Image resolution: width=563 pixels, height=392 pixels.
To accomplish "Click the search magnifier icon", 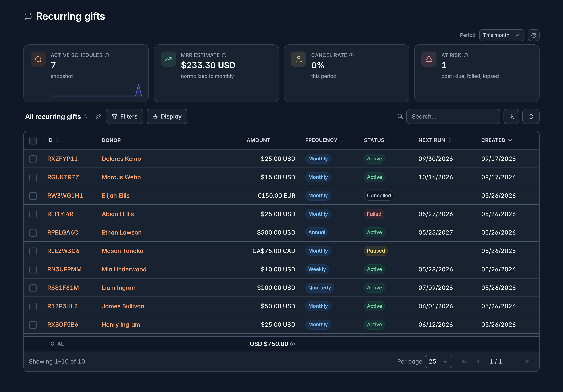I will tap(400, 116).
